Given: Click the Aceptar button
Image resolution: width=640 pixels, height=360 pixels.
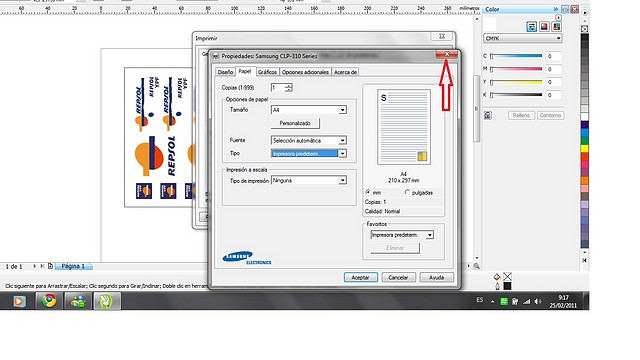Looking at the screenshot, I should coord(360,278).
